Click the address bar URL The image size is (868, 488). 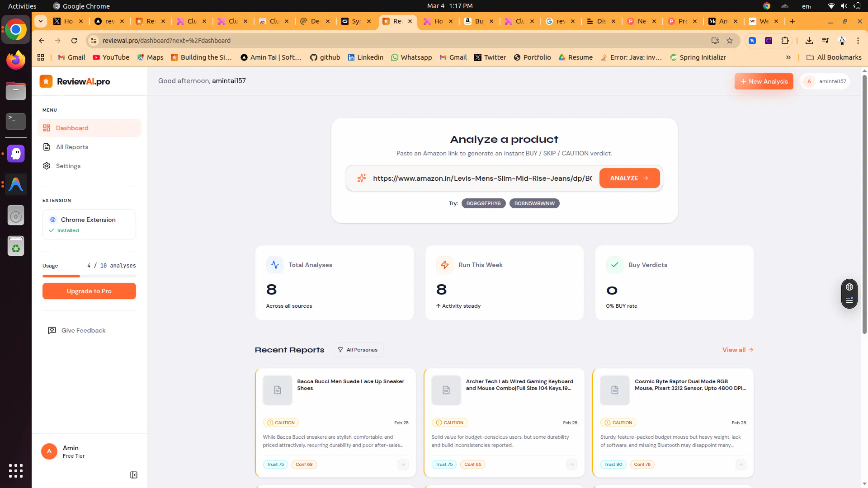pos(166,41)
